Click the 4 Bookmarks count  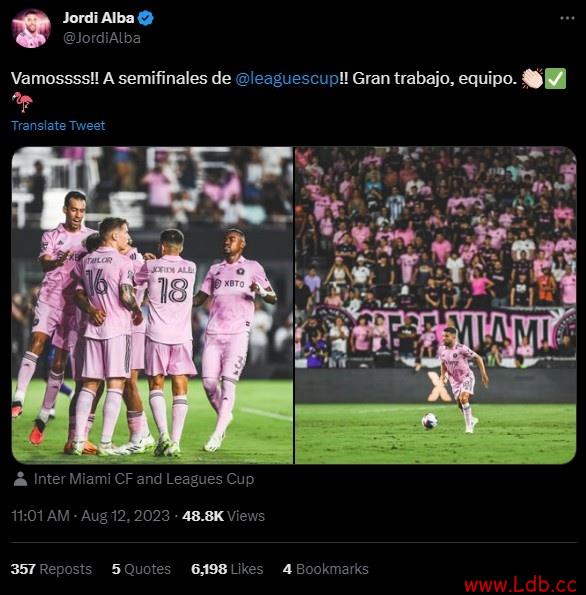tap(326, 569)
